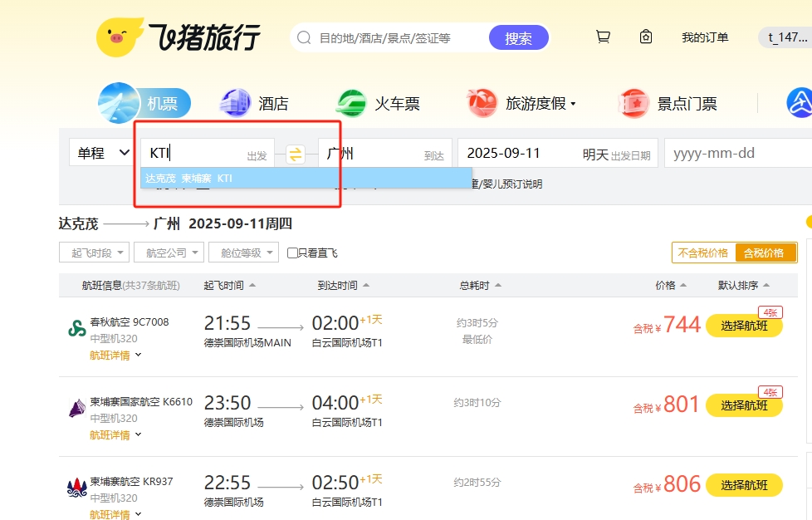Open the 起飞时段 filter dropdown
The width and height of the screenshot is (812, 520).
point(95,253)
